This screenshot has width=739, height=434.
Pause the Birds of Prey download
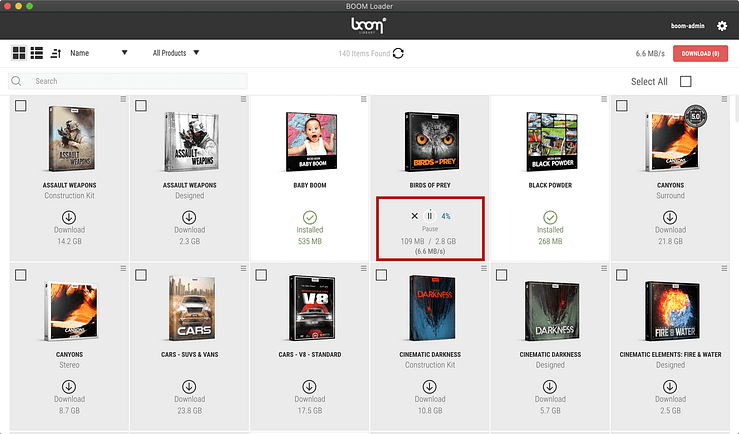(429, 216)
